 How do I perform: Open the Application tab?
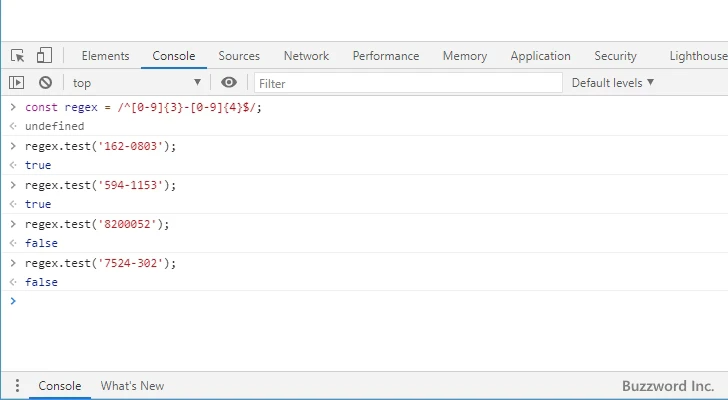click(540, 56)
